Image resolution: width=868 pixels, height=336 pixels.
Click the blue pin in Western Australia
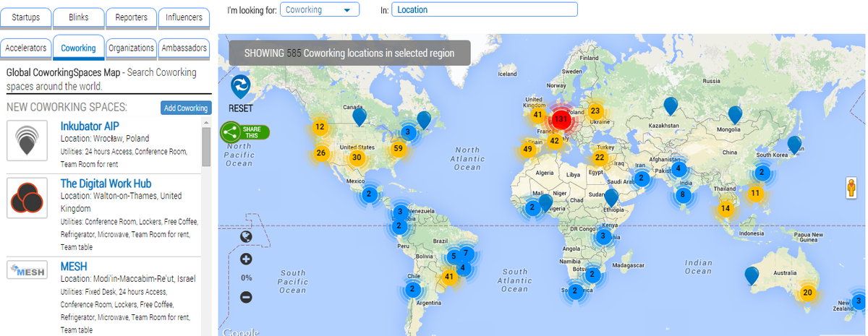click(x=752, y=275)
